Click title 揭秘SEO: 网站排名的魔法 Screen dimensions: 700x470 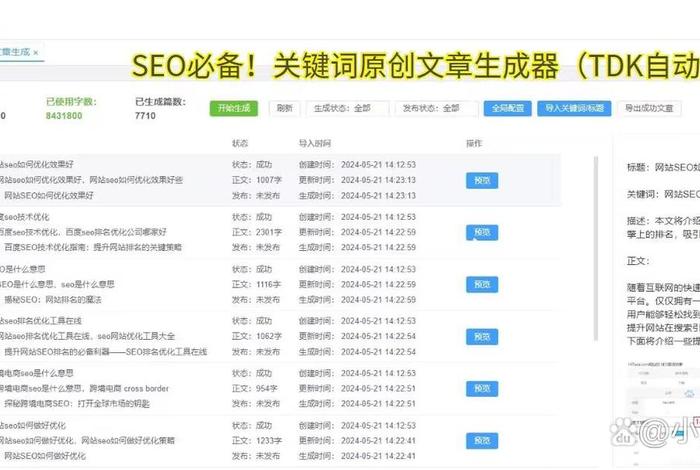coord(53,299)
